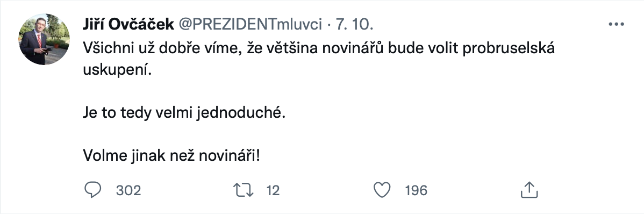This screenshot has height=214, width=644.
Task: Visit the Jiří Ovčáček display name link
Action: (128, 25)
